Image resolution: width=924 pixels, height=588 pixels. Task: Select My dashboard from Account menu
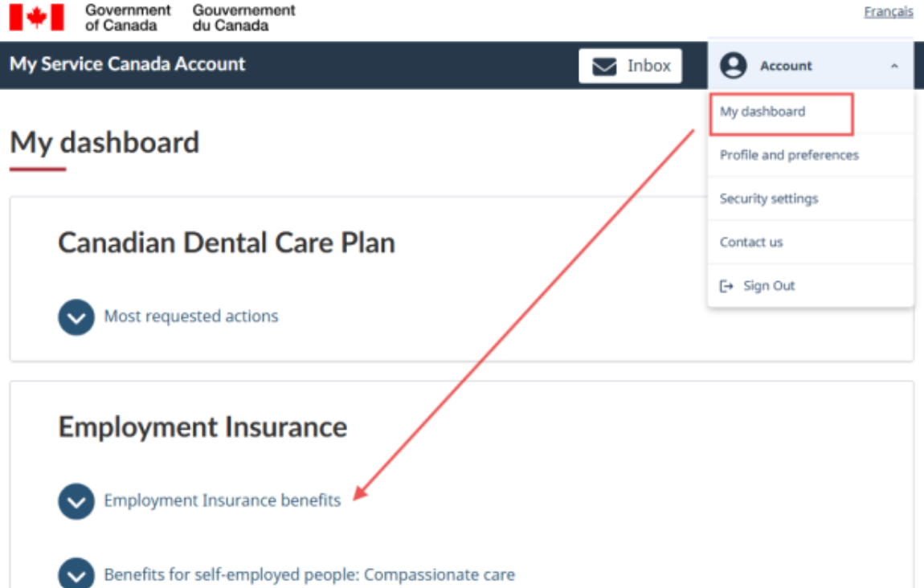tap(763, 112)
